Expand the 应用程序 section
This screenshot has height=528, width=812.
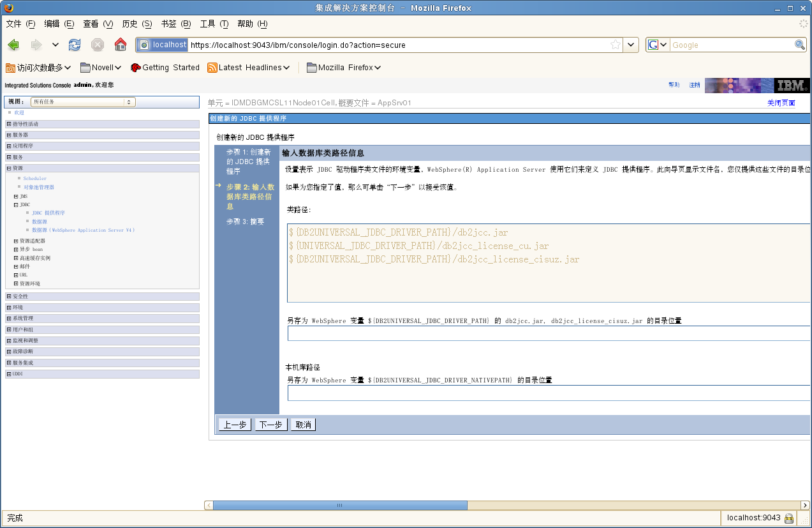click(9, 146)
